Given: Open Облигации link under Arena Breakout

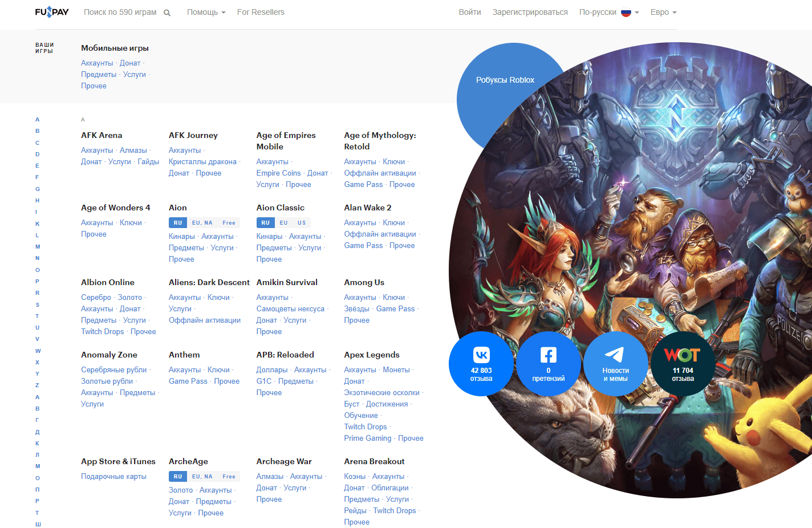Looking at the screenshot, I should pyautogui.click(x=390, y=488).
